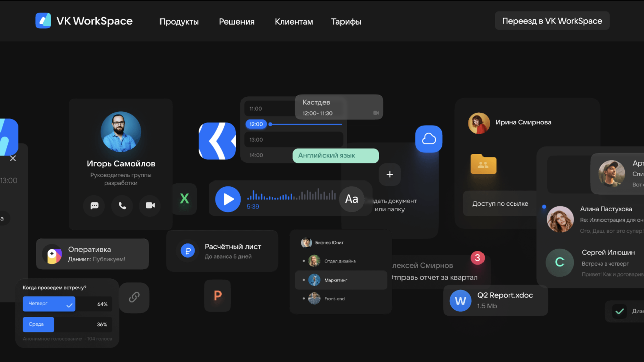Open the orange P app icon
The image size is (644, 362).
pos(217,296)
